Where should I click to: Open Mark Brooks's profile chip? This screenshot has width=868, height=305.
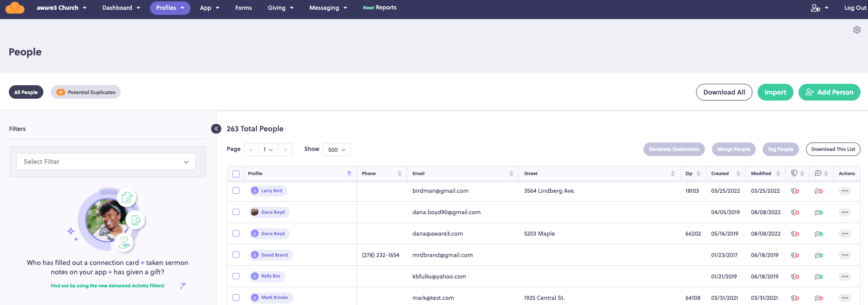[x=271, y=298]
